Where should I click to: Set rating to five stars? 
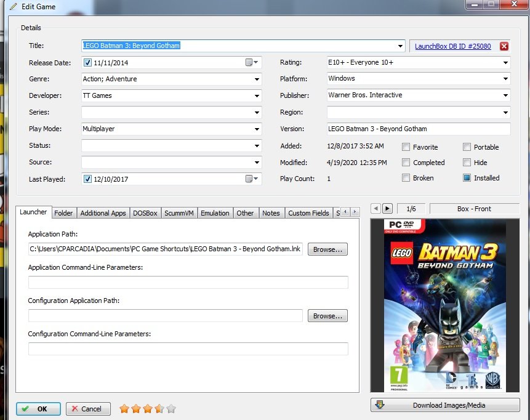click(x=171, y=409)
